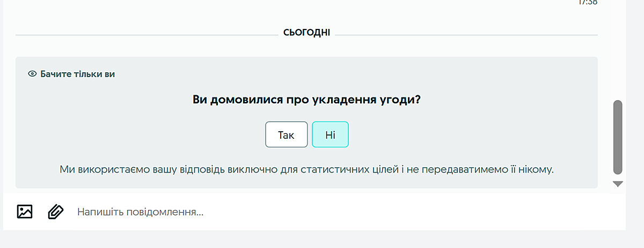Click the divider line right of "СЬОГОДНІ"
644x248 pixels.
point(466,35)
